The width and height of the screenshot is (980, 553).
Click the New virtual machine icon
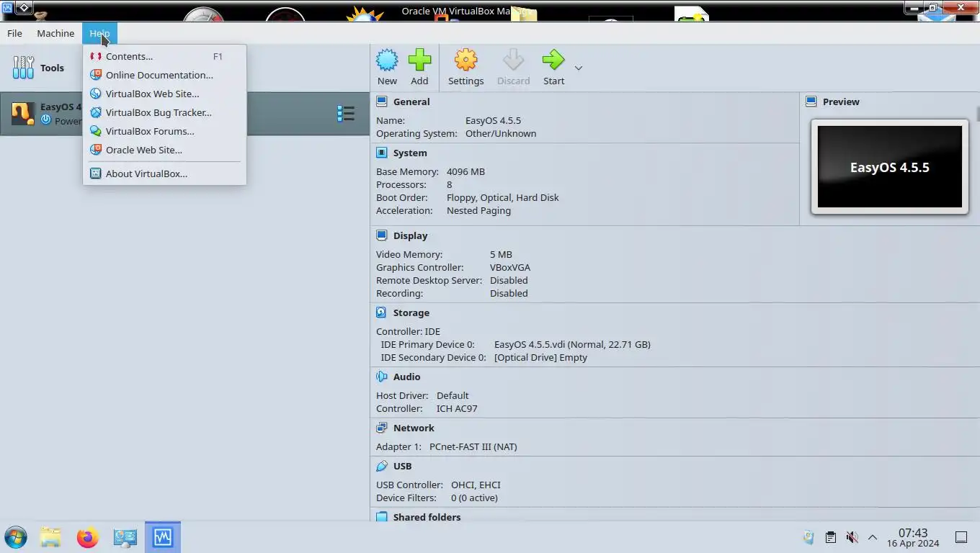(x=387, y=60)
